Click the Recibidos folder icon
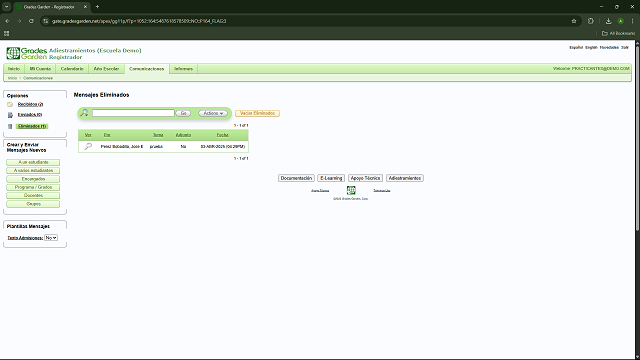Screen dimensions: 640x360 coord(10,104)
